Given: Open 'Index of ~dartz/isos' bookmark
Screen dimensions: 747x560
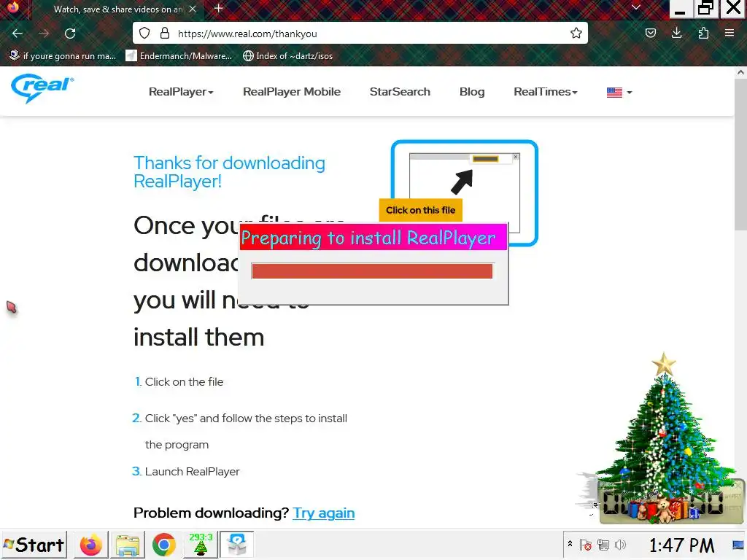Looking at the screenshot, I should (287, 55).
